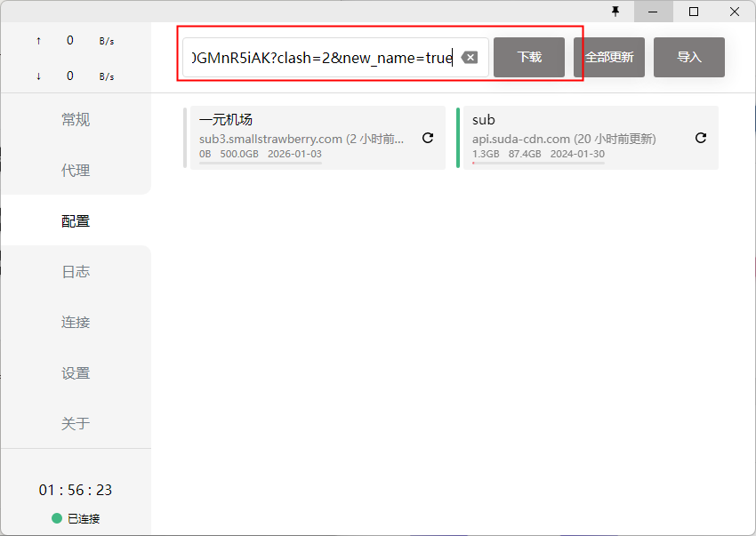Viewport: 756px width, 536px height.
Task: Open the 常规 tab
Action: point(76,120)
